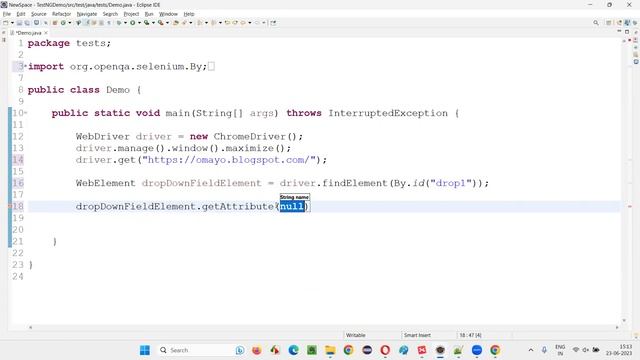Click the Open Type toolbar icon
The width and height of the screenshot is (640, 360).
point(176,23)
